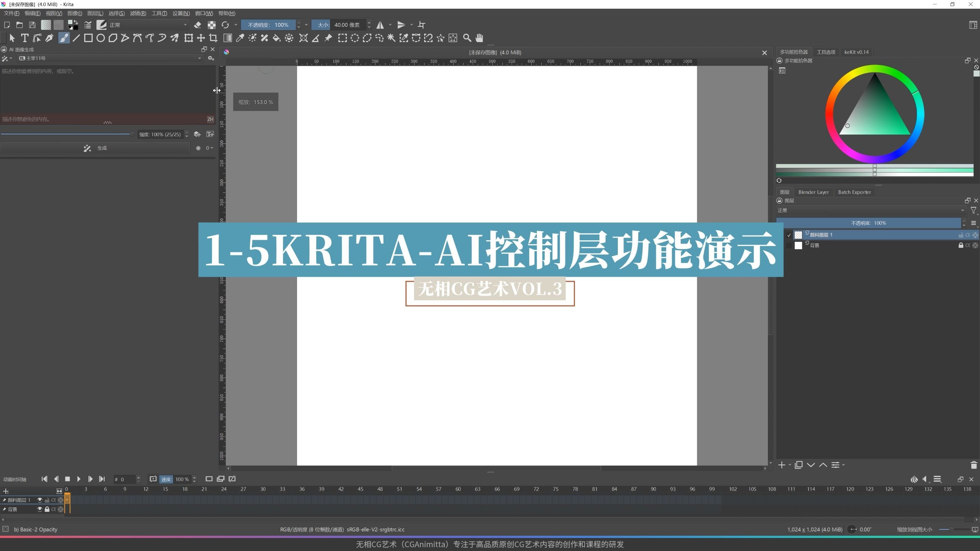The image size is (980, 551).
Task: Jump to first frame in timeline
Action: coord(44,479)
